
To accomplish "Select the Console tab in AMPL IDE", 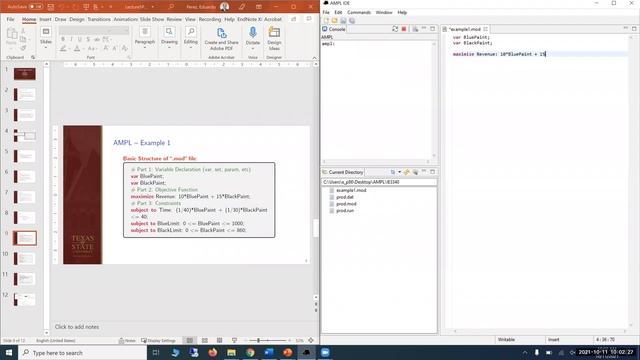I will [334, 29].
